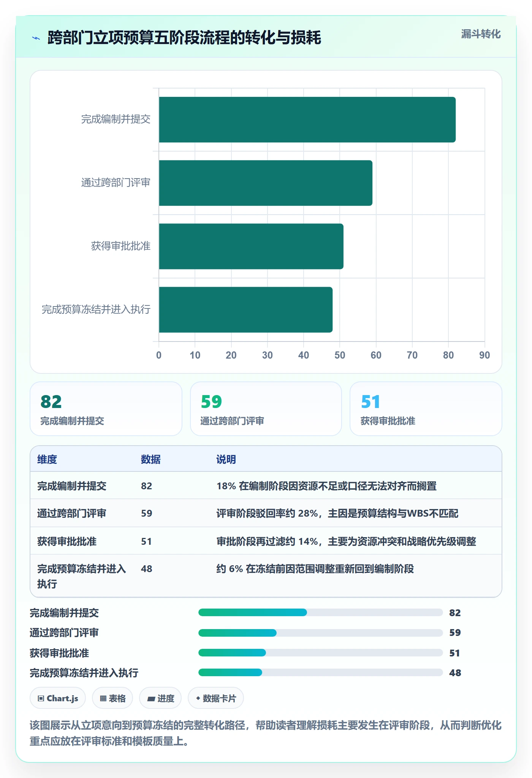Click the progress value 48
Viewport: 532px width, 778px height.
455,673
